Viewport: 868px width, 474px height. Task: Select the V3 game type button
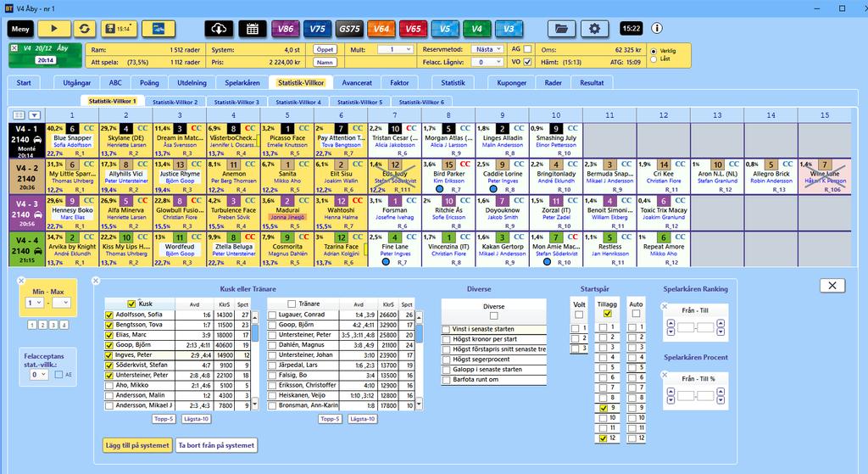pos(509,29)
